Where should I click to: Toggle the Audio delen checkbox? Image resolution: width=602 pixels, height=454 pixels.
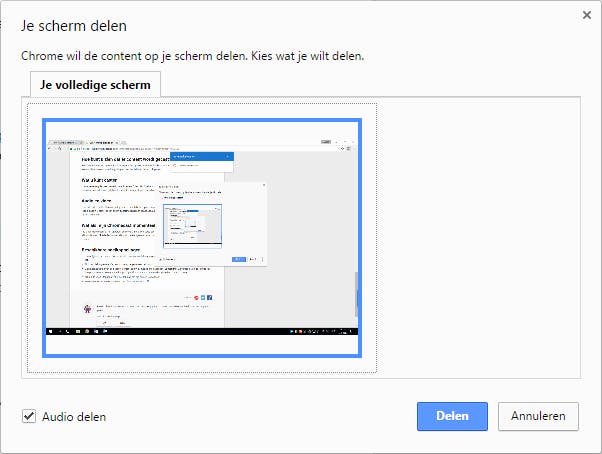click(x=29, y=416)
